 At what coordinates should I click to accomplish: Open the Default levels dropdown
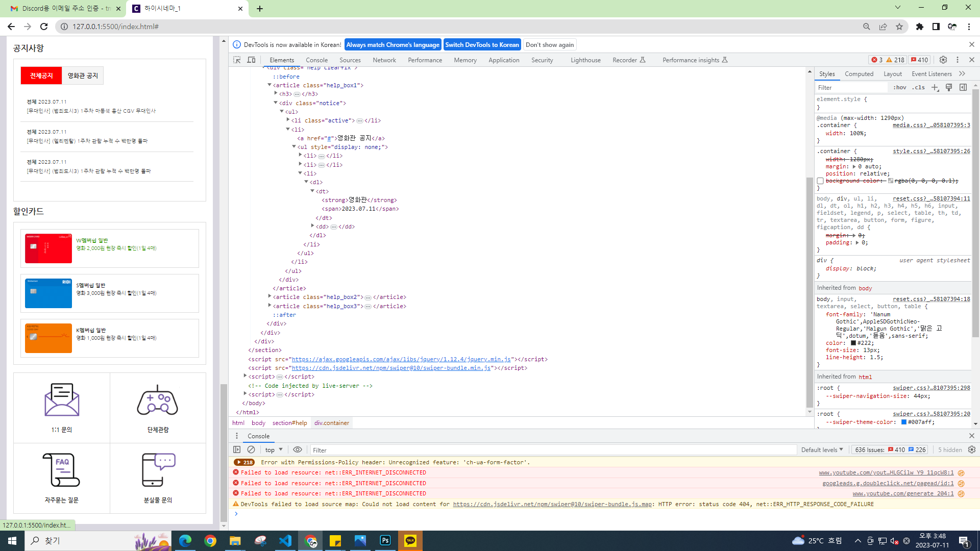(822, 449)
